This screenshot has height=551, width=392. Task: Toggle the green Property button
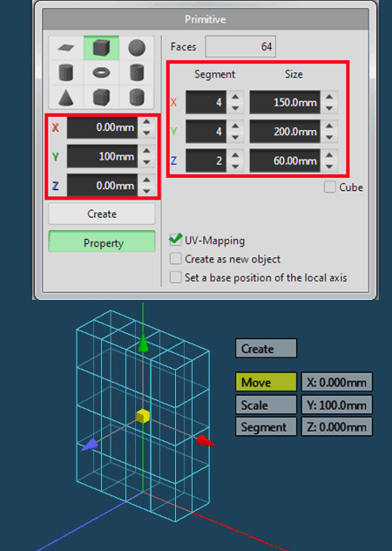click(102, 241)
